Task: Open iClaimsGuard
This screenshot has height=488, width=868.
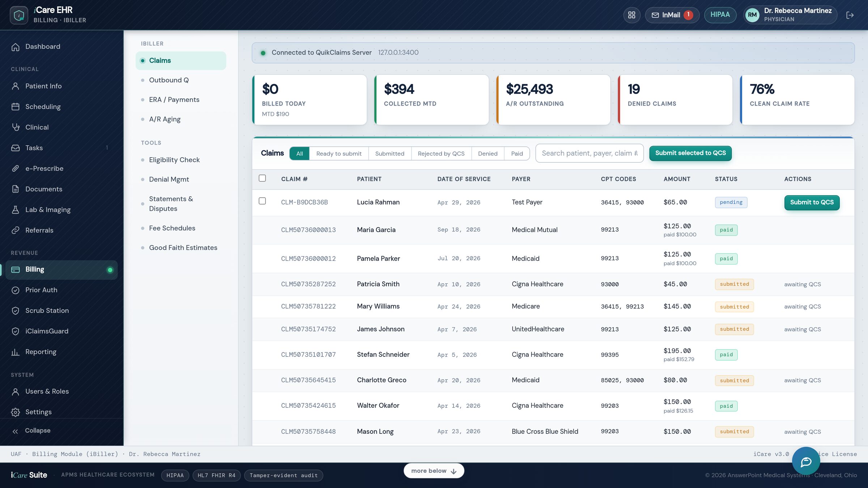Action: tap(61, 331)
